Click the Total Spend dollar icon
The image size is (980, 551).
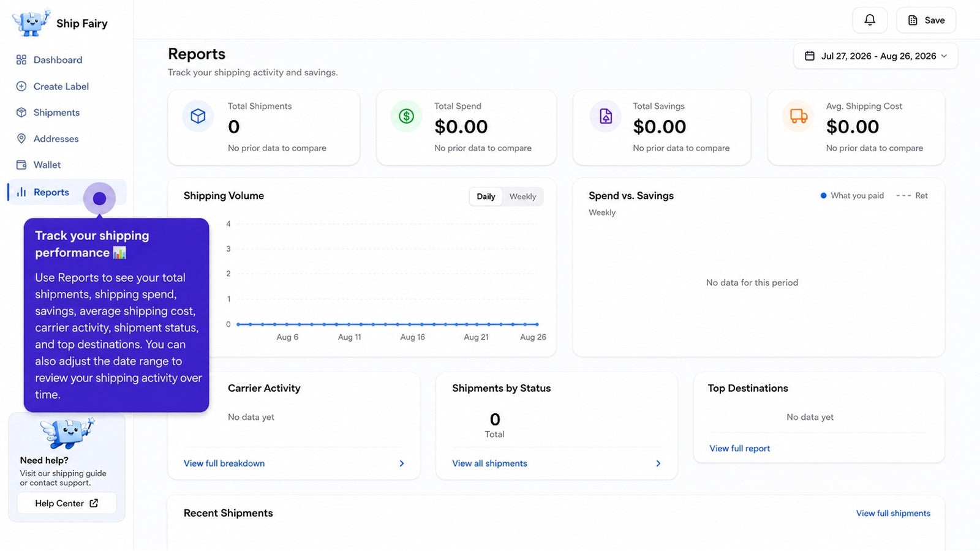(x=406, y=116)
